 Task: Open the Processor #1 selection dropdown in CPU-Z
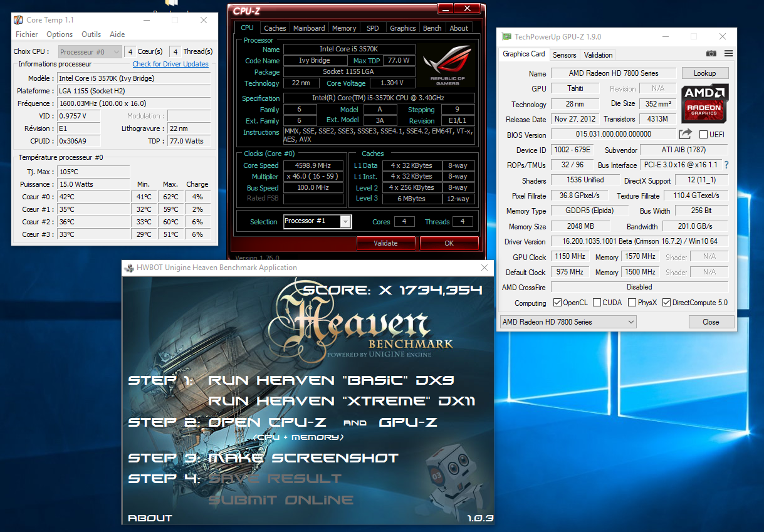pyautogui.click(x=317, y=221)
